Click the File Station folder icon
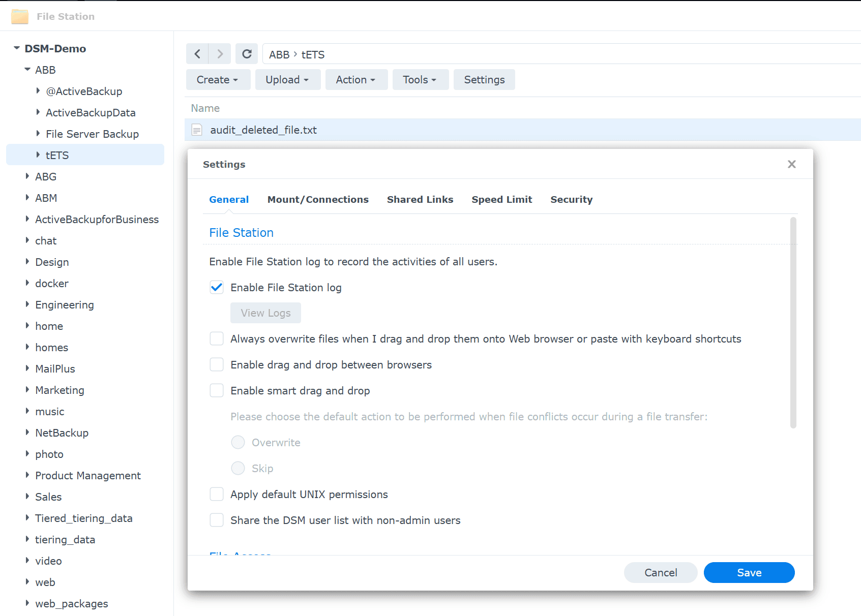This screenshot has width=861, height=616. 20,17
